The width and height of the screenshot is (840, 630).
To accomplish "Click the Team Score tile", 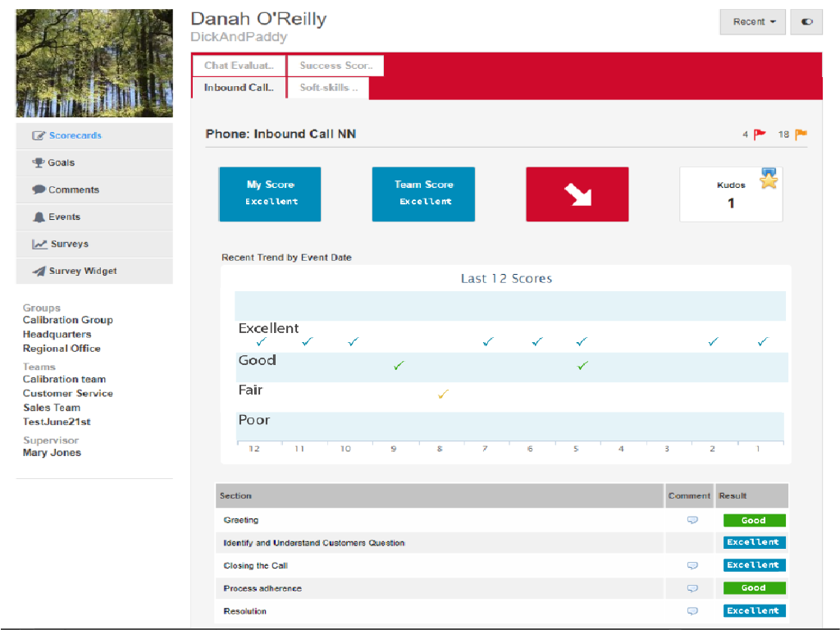I will (x=423, y=194).
